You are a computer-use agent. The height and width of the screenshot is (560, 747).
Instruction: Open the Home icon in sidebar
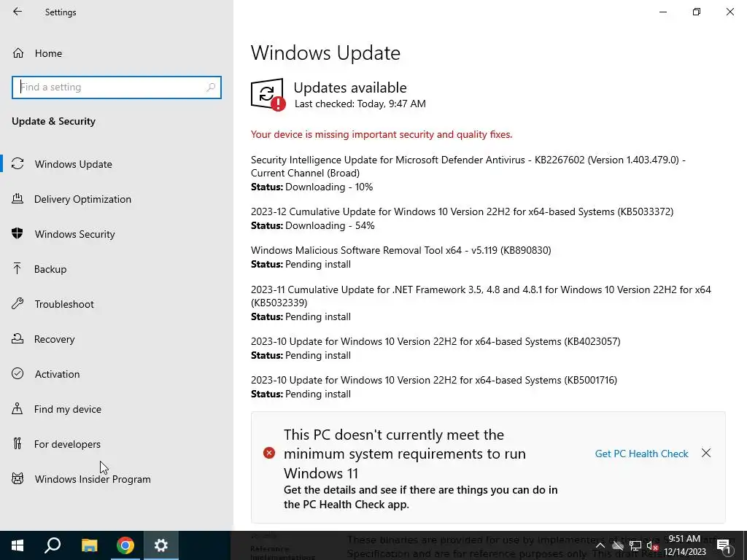click(x=18, y=52)
